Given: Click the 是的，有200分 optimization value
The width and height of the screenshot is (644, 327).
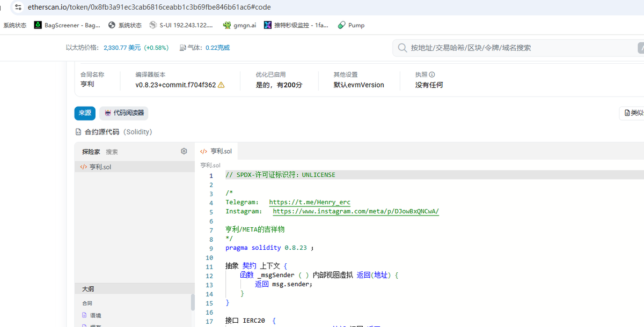Looking at the screenshot, I should click(279, 85).
